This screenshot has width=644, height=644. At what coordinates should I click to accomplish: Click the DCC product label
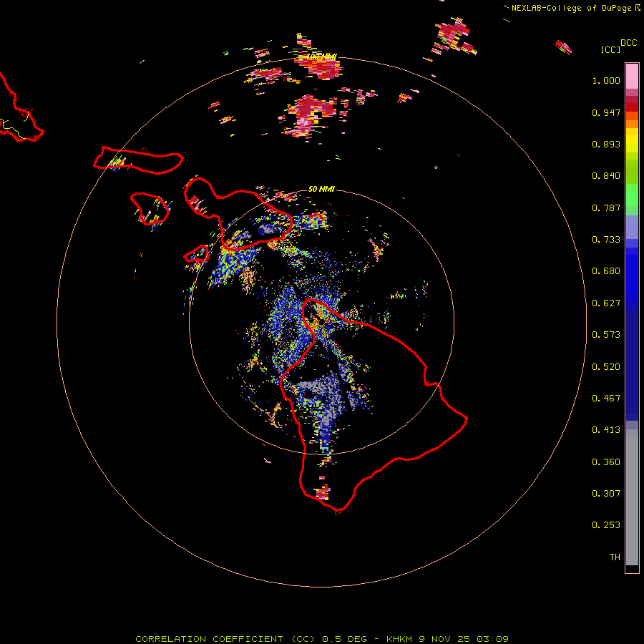click(628, 43)
